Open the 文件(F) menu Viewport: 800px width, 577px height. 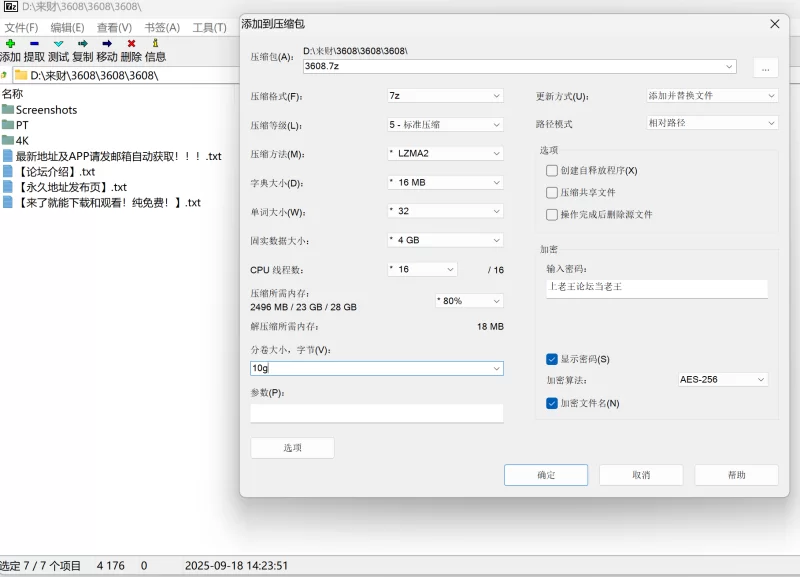(21, 27)
